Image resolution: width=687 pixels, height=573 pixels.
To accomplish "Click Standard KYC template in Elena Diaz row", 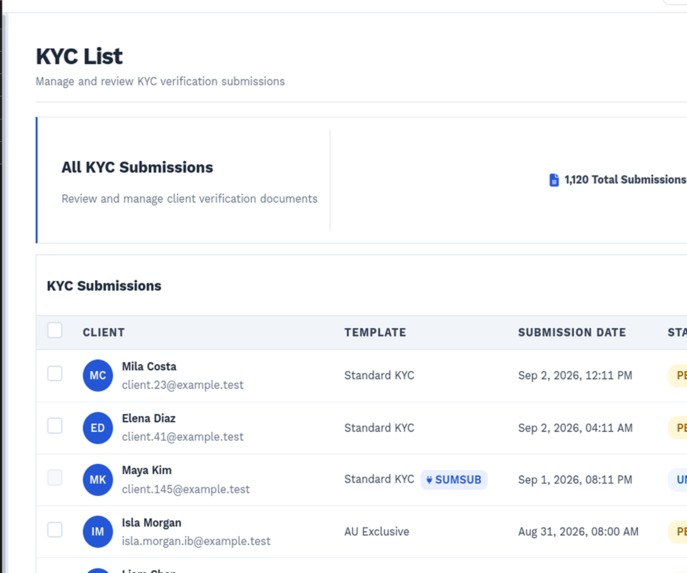I will [379, 428].
